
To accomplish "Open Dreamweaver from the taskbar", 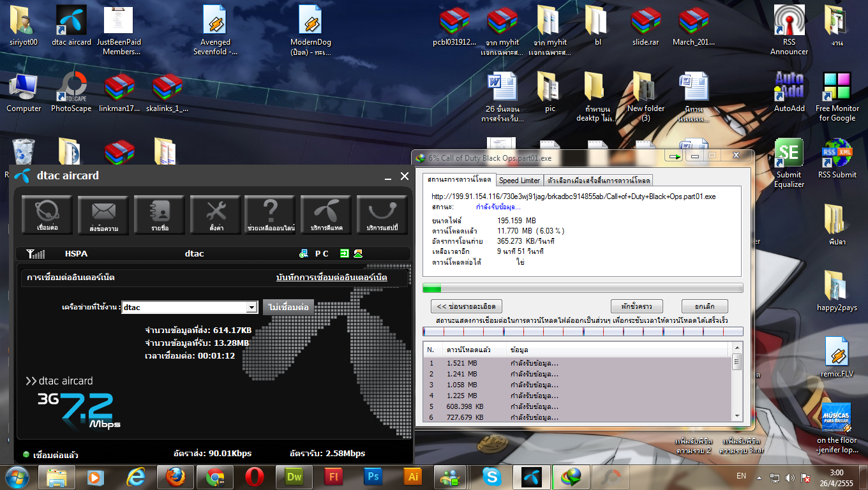I will [294, 477].
